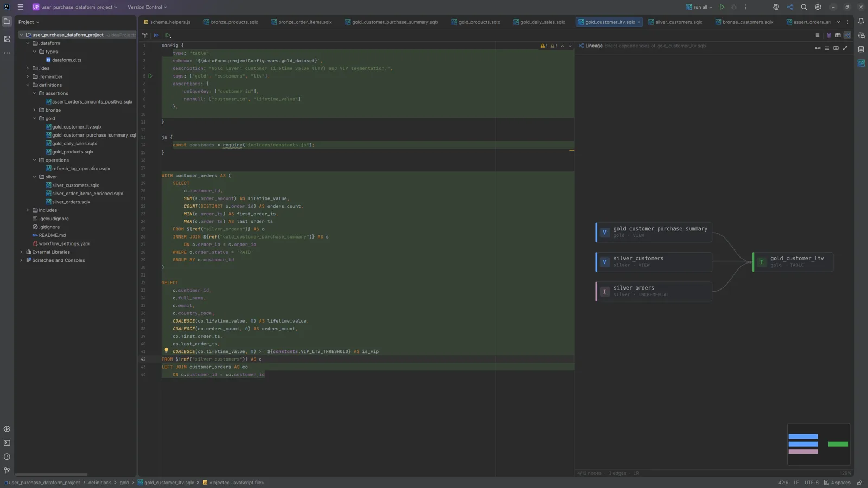Toggle the lineage graph view mode

[847, 35]
